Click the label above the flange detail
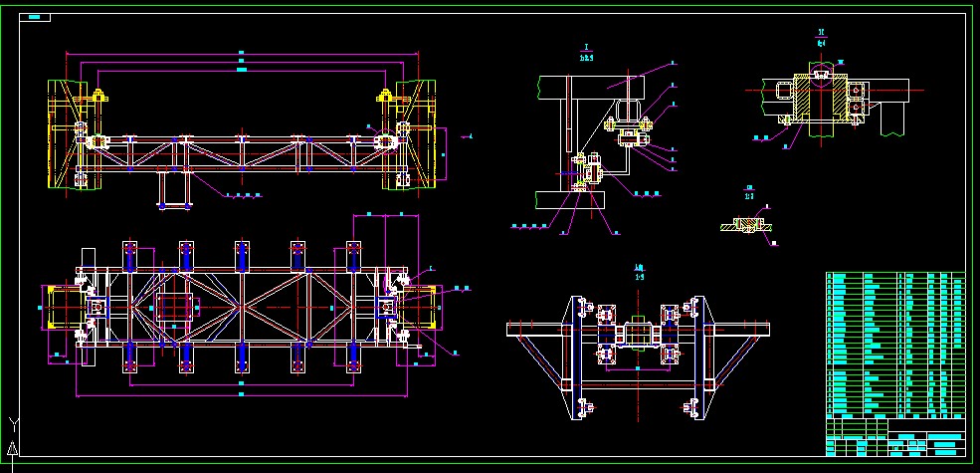 (749, 192)
